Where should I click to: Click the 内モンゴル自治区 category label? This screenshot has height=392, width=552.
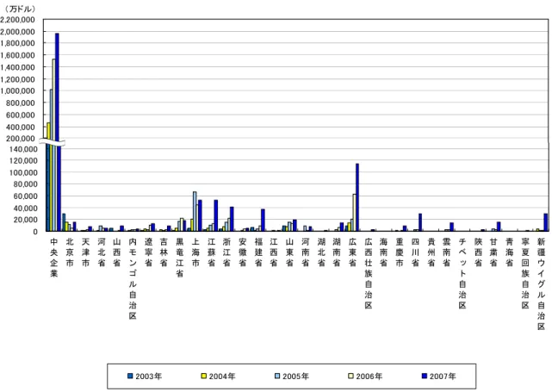(133, 278)
